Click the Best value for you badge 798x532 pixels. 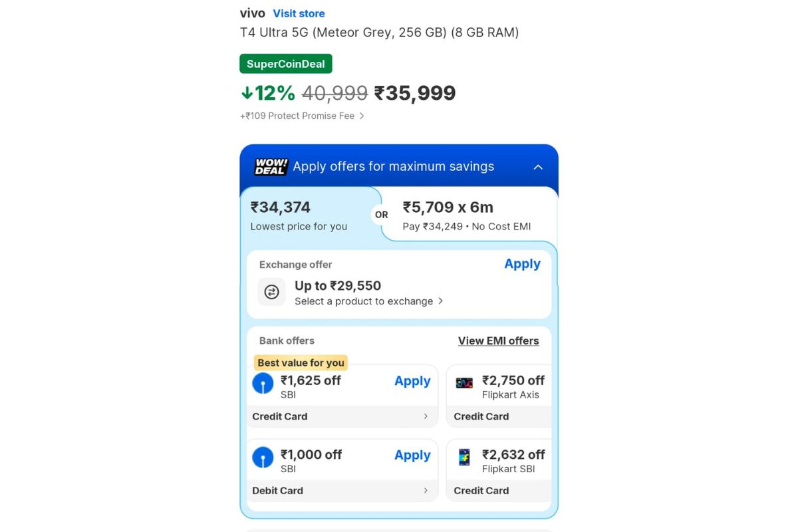(301, 362)
